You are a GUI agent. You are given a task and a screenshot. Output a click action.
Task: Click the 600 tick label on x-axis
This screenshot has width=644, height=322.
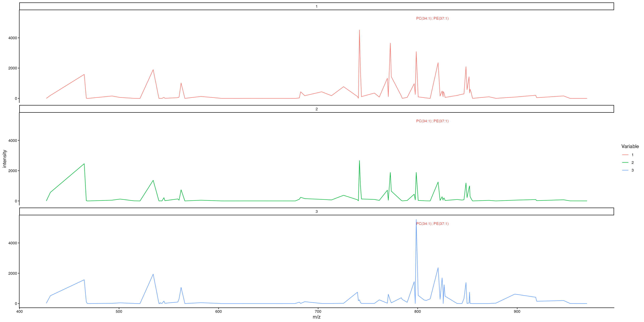coord(219,311)
